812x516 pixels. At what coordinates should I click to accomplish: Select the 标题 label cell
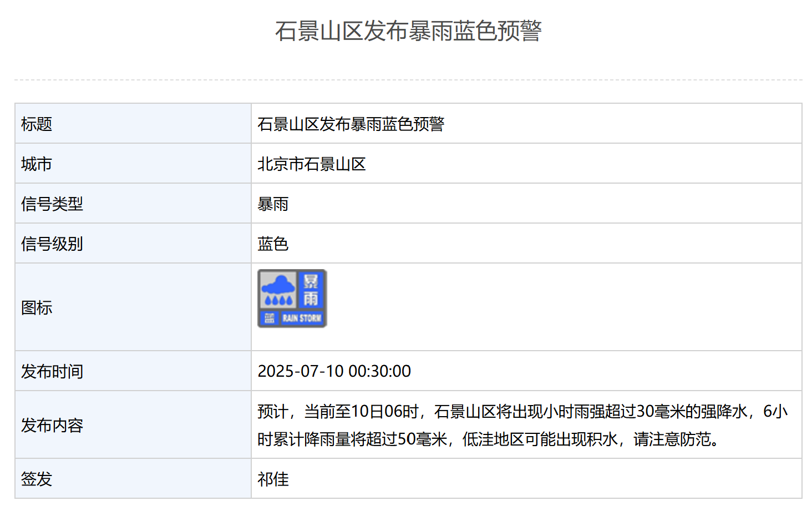pos(133,124)
